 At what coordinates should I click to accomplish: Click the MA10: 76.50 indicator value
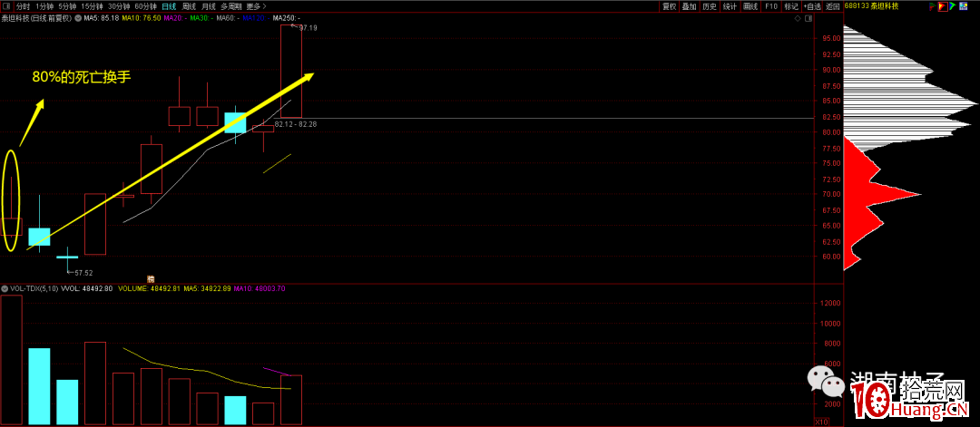click(x=141, y=18)
